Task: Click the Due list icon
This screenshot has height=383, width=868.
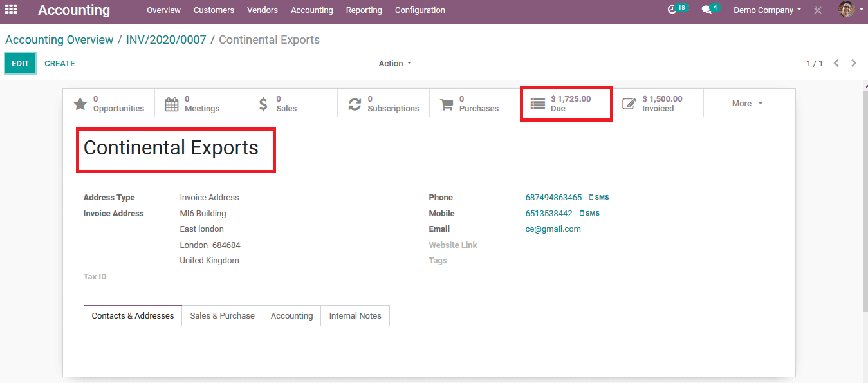Action: coord(537,104)
